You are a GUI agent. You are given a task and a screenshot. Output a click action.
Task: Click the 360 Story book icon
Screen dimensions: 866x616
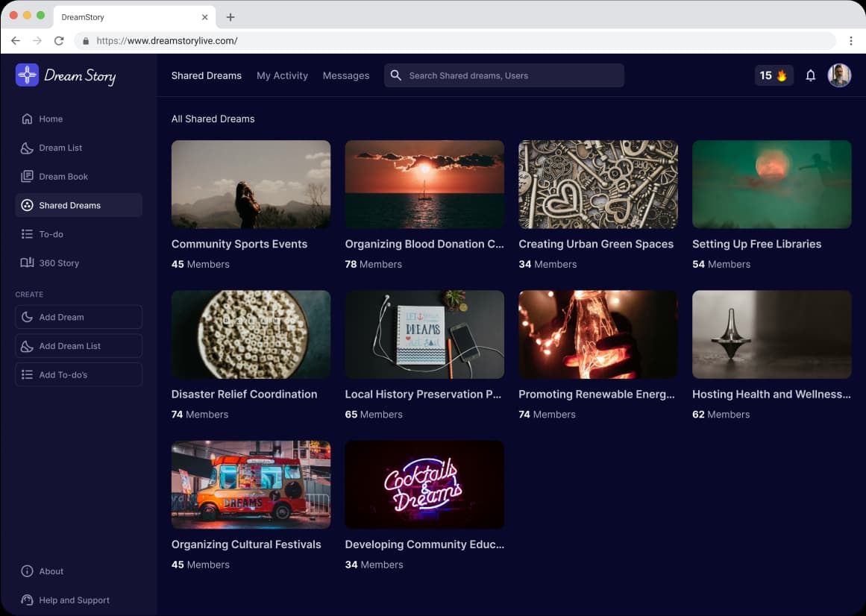[x=27, y=263]
